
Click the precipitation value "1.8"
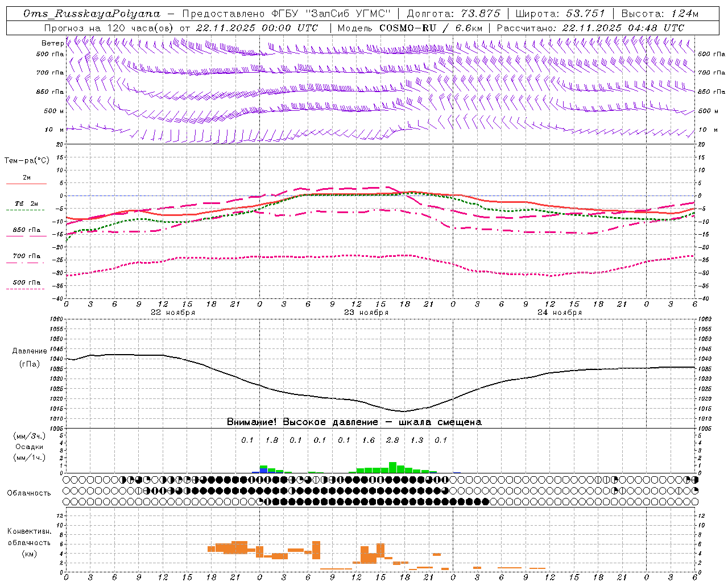pyautogui.click(x=272, y=440)
